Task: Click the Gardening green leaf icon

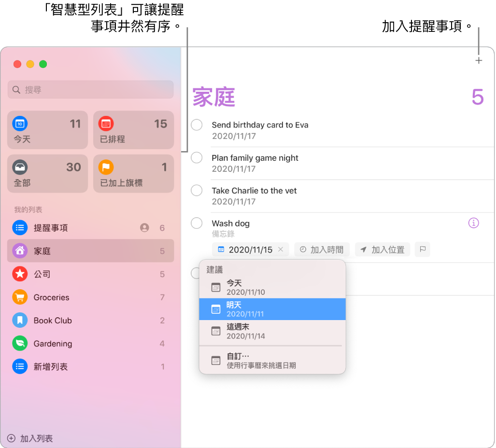Action: coord(19,344)
